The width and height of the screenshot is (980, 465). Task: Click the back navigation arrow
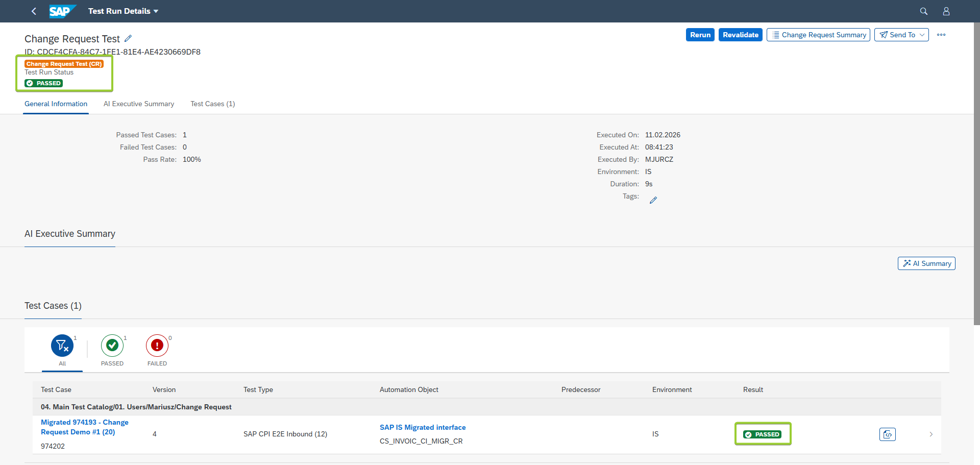point(34,11)
